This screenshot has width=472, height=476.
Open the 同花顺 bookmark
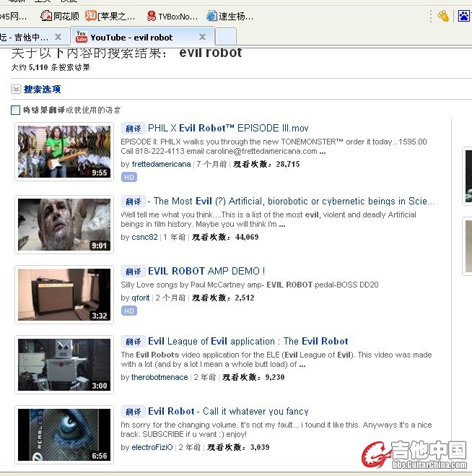point(60,16)
